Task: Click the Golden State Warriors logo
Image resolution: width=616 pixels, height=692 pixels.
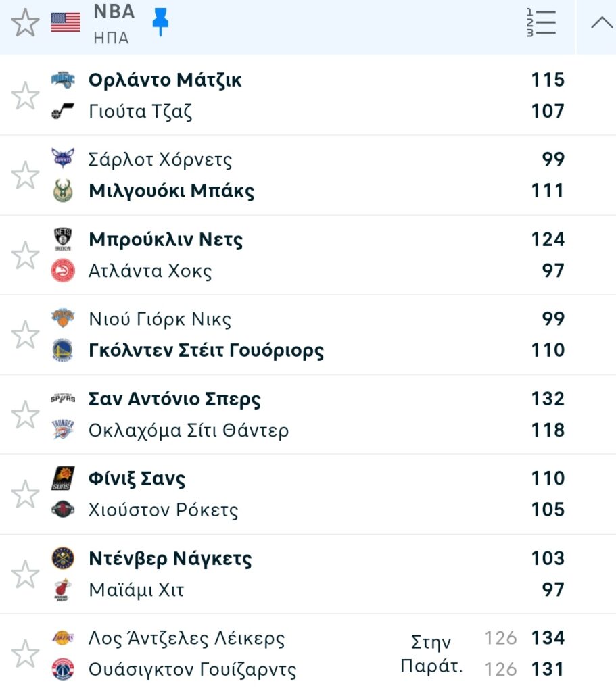Action: 63,351
